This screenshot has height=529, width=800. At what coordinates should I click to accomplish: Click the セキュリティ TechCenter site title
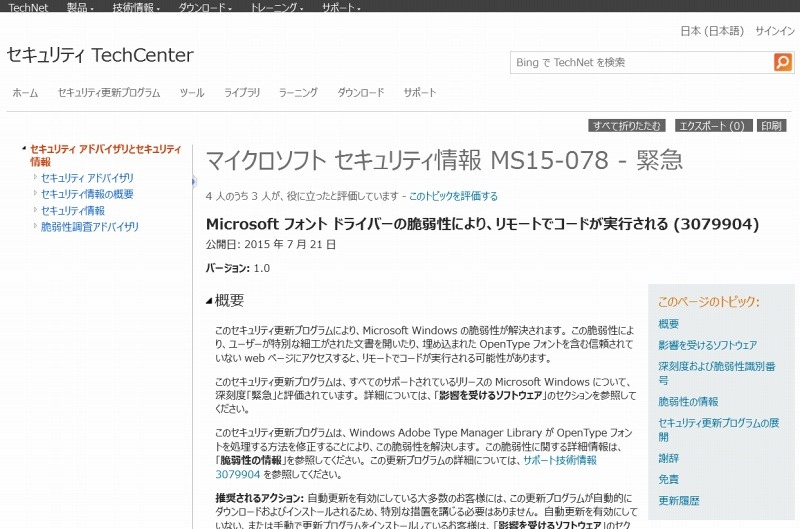100,55
